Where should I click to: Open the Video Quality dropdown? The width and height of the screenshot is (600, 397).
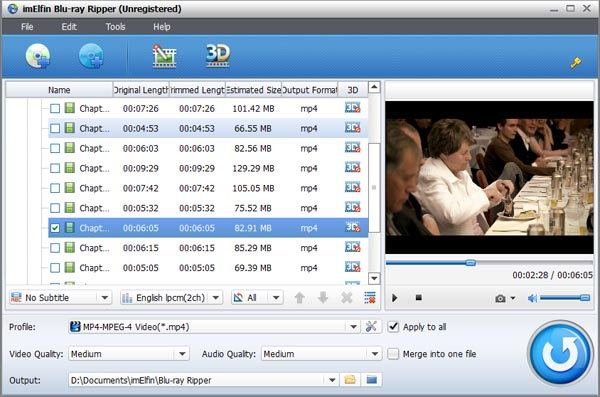pyautogui.click(x=129, y=354)
